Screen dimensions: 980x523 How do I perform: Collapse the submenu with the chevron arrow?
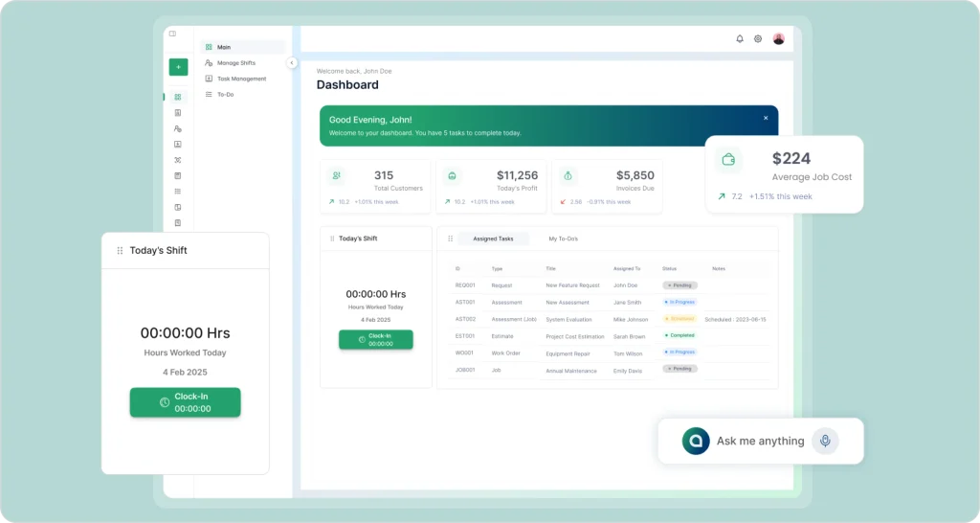click(x=291, y=62)
